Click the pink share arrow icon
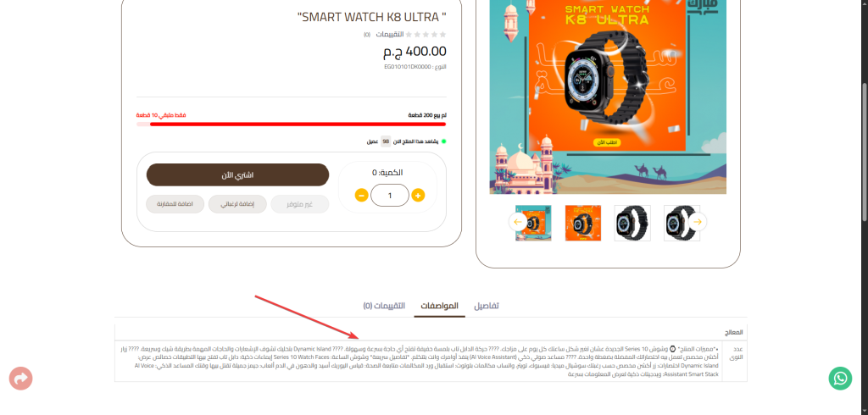 [x=20, y=379]
